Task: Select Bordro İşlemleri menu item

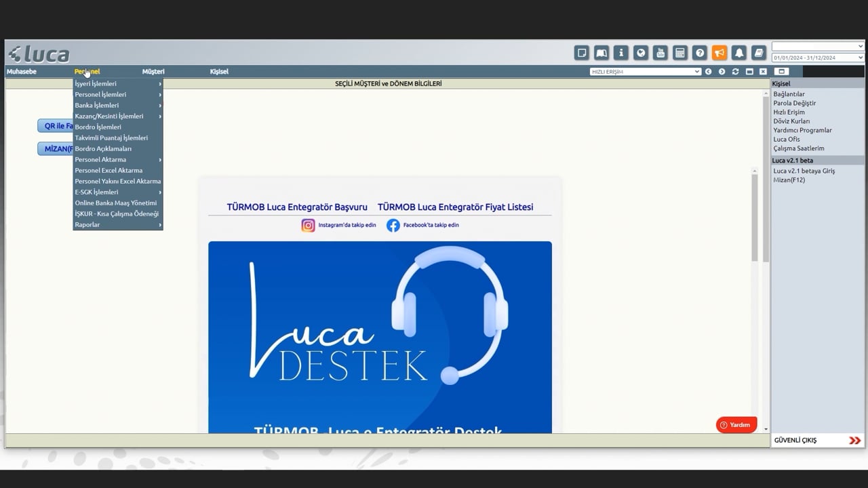Action: [118, 127]
